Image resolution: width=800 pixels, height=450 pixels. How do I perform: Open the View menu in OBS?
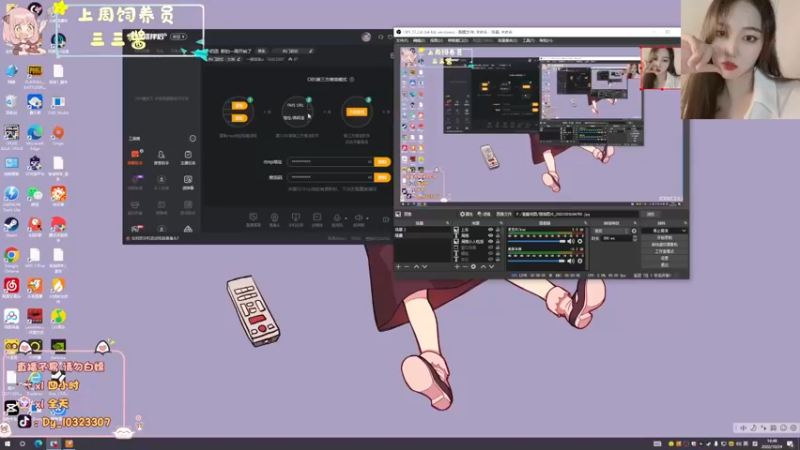pyautogui.click(x=436, y=40)
